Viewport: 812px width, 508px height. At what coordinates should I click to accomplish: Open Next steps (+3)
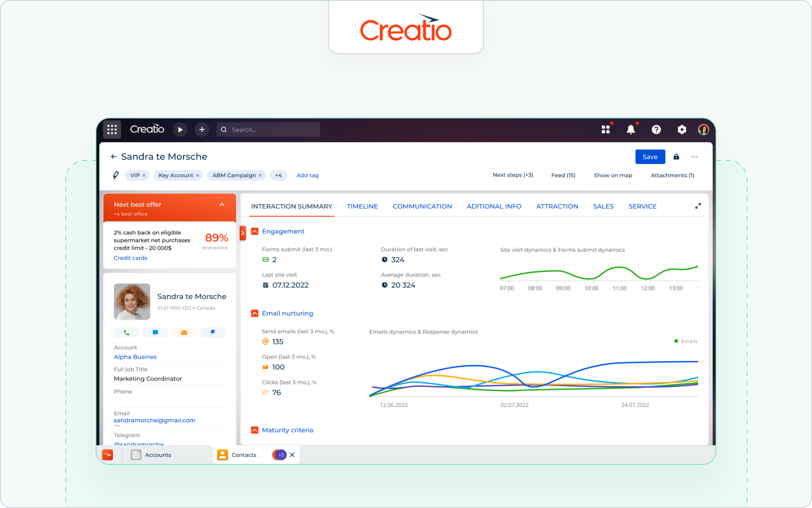(513, 175)
